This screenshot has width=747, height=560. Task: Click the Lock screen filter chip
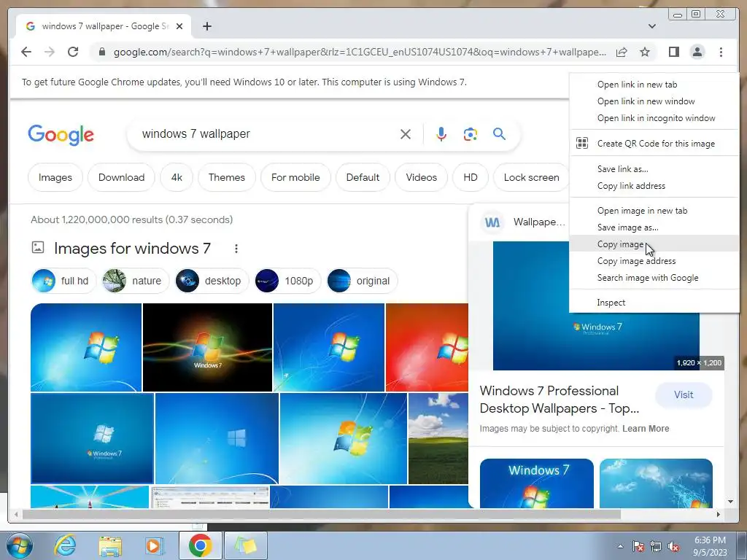tap(531, 177)
